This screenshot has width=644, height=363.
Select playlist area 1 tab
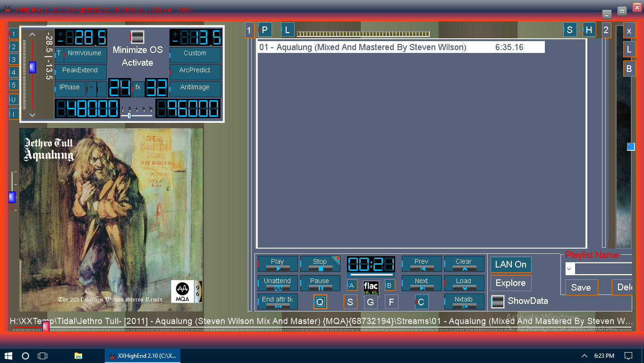click(x=250, y=31)
